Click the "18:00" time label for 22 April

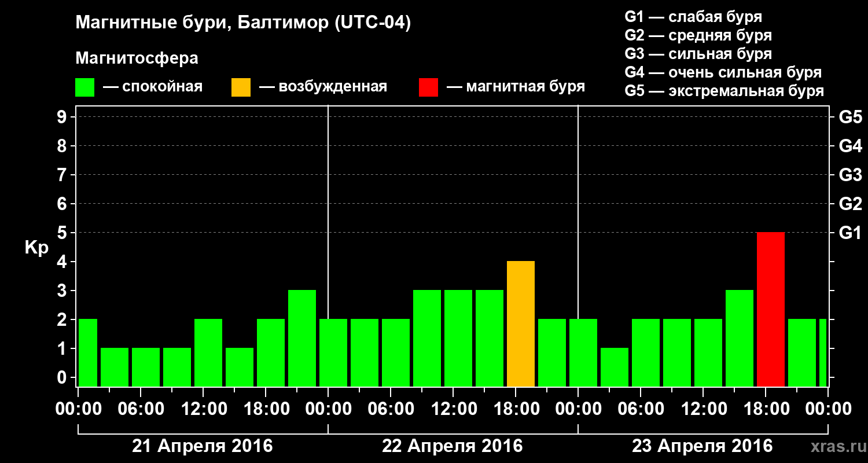coord(516,409)
